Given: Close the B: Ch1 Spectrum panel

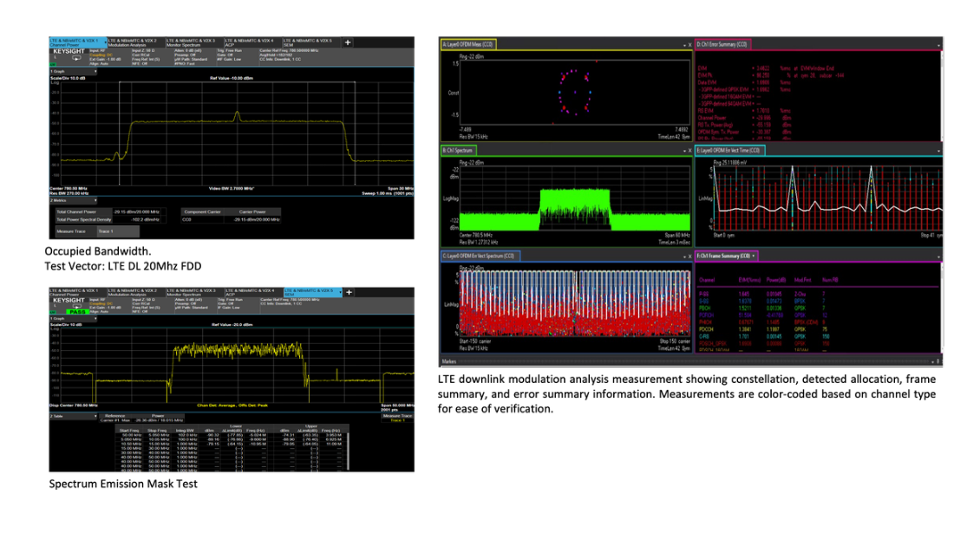Looking at the screenshot, I should [x=690, y=151].
